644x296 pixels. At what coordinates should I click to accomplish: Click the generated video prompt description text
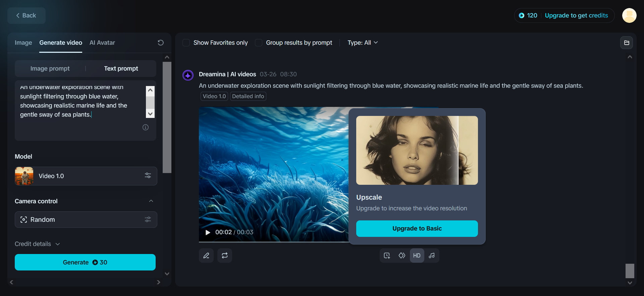click(391, 86)
